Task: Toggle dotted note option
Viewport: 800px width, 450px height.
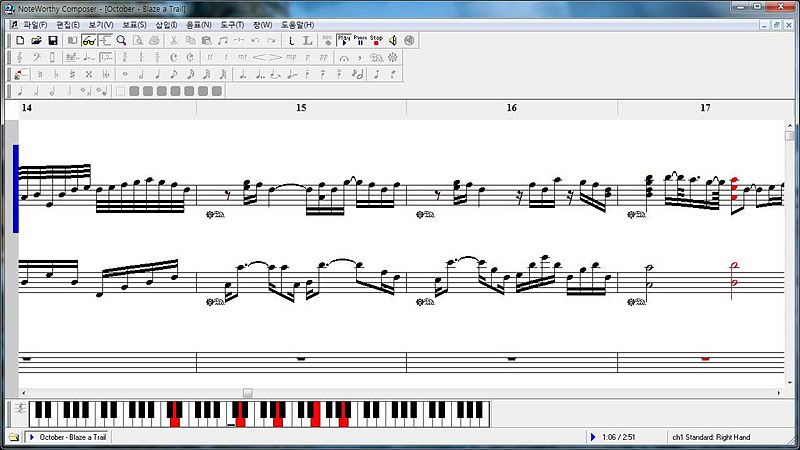Action: tap(243, 74)
